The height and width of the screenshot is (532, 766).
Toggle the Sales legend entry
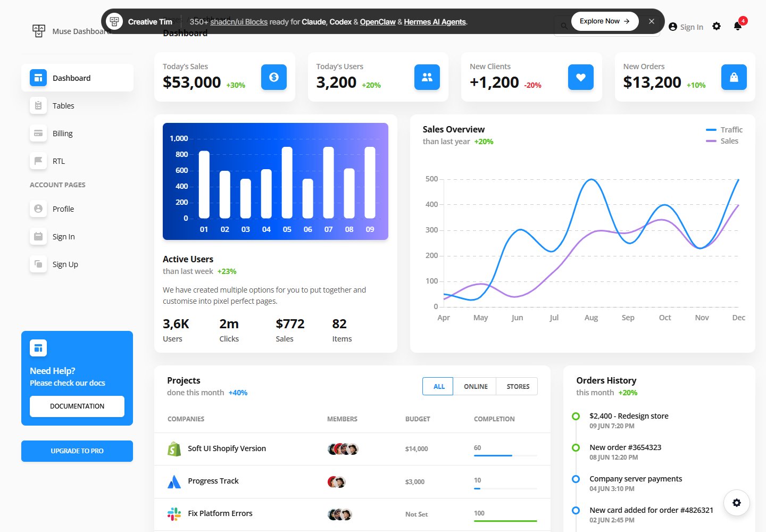[722, 141]
